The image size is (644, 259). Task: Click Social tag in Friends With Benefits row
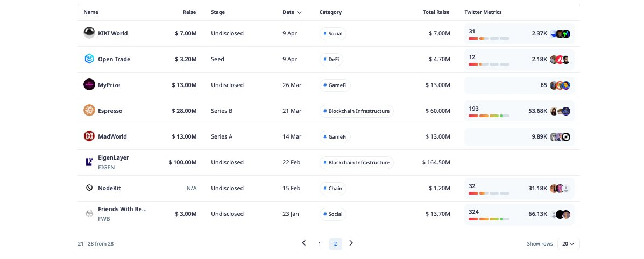click(x=333, y=214)
